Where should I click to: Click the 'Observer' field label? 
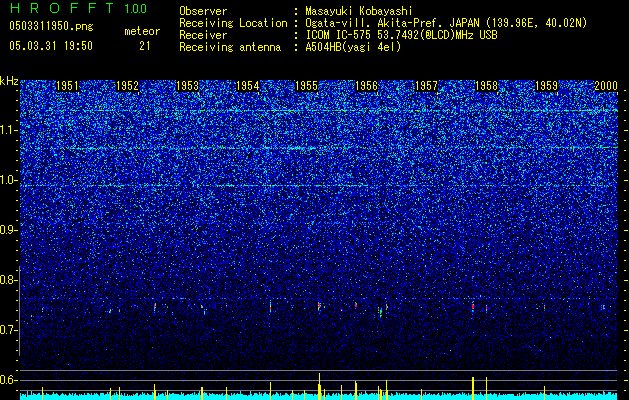click(x=203, y=11)
